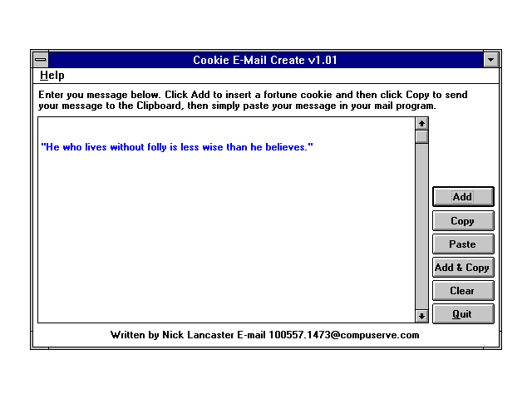Exit the program via the Quit button
532x399 pixels.
tap(463, 314)
